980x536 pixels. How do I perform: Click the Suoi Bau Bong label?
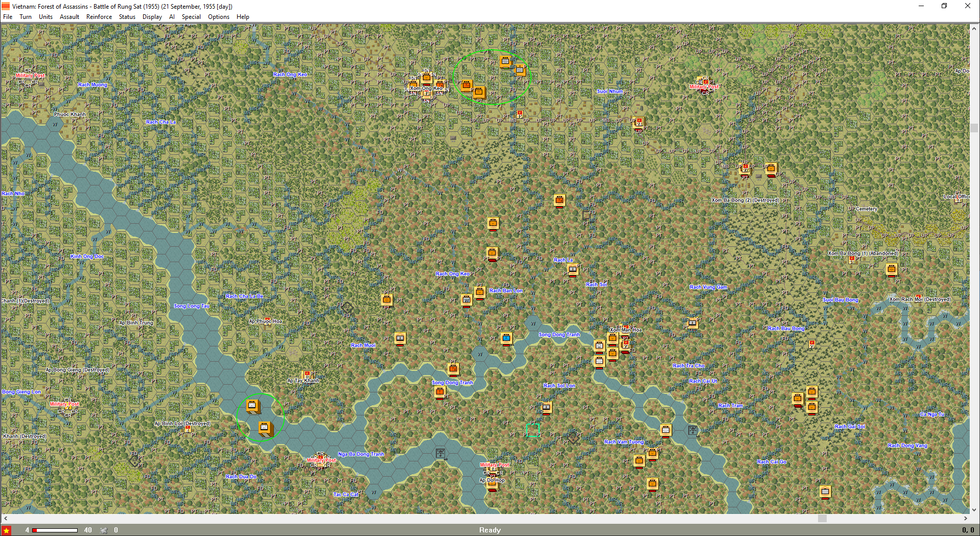click(841, 300)
